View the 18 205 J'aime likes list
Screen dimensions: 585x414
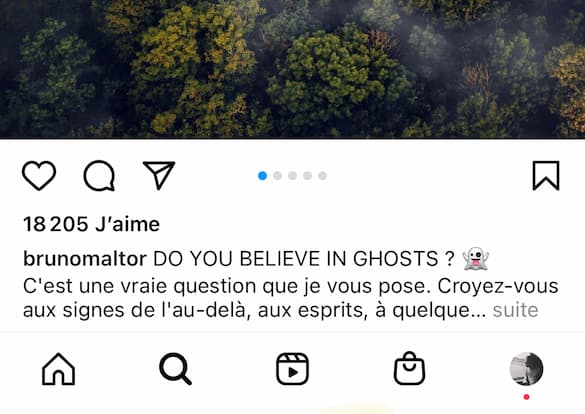(x=91, y=224)
